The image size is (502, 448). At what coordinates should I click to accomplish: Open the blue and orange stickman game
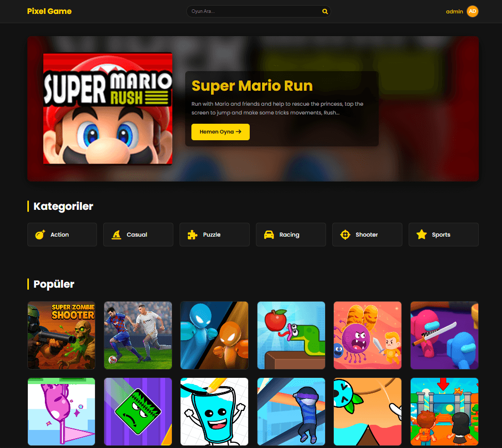(215, 336)
